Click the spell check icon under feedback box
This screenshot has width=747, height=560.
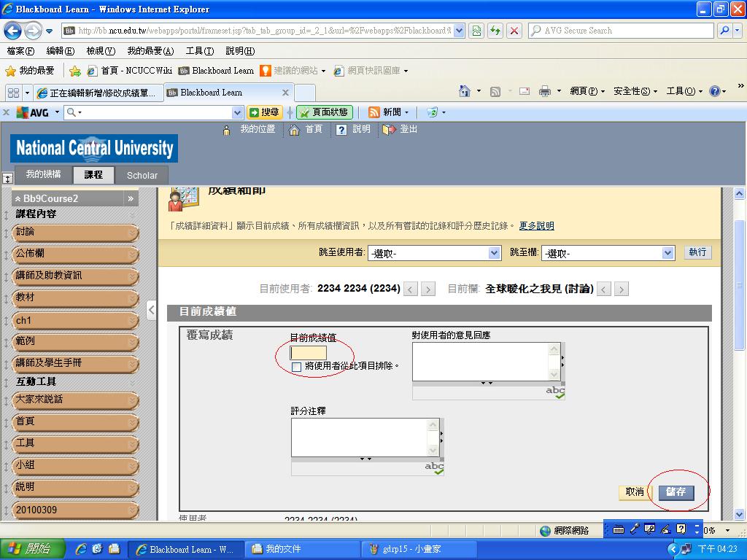[x=556, y=392]
